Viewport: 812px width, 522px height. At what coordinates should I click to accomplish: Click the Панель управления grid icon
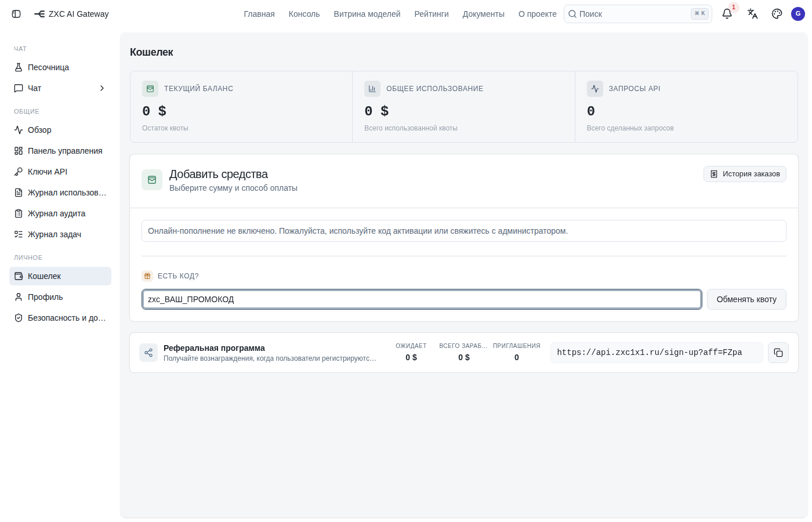click(19, 151)
